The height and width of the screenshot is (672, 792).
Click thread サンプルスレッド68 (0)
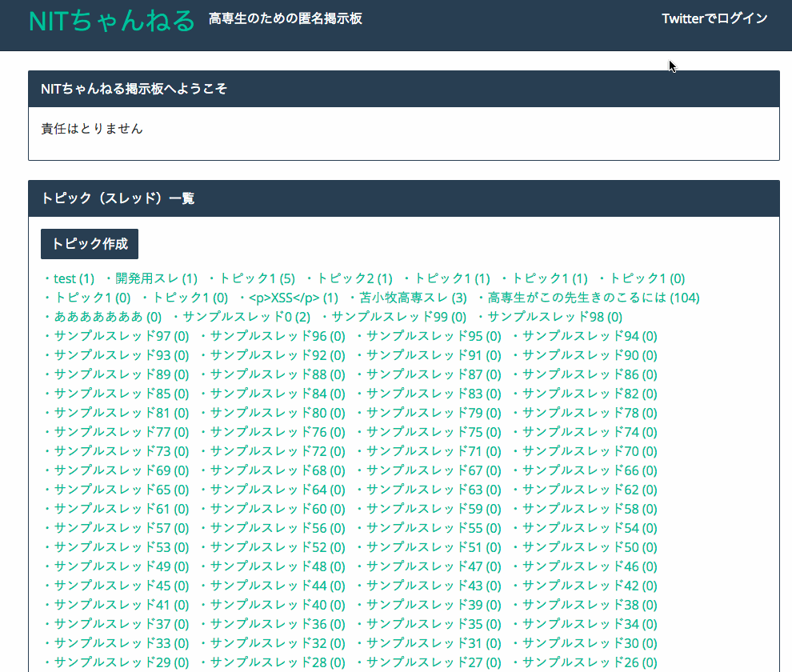[x=278, y=470]
